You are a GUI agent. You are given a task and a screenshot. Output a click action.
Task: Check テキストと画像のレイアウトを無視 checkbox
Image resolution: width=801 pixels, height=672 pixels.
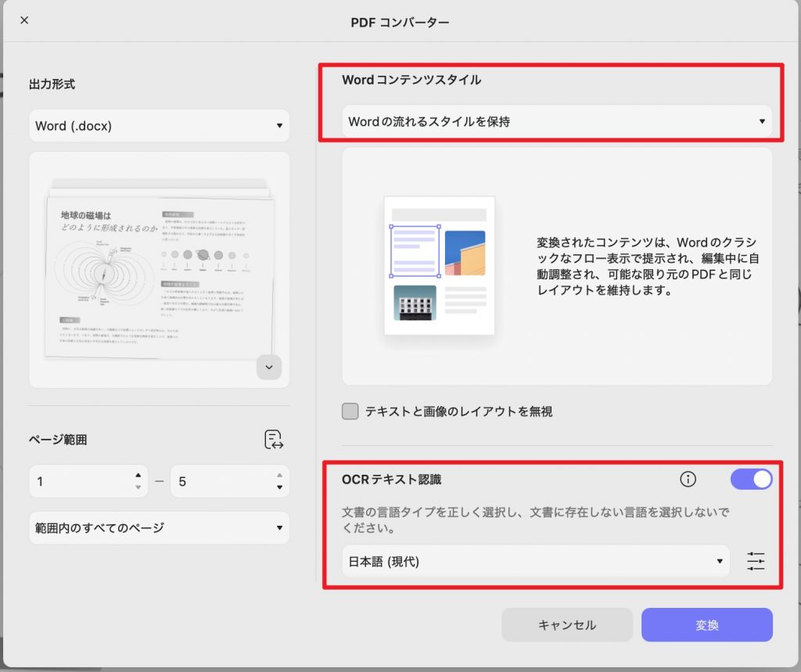[x=350, y=411]
